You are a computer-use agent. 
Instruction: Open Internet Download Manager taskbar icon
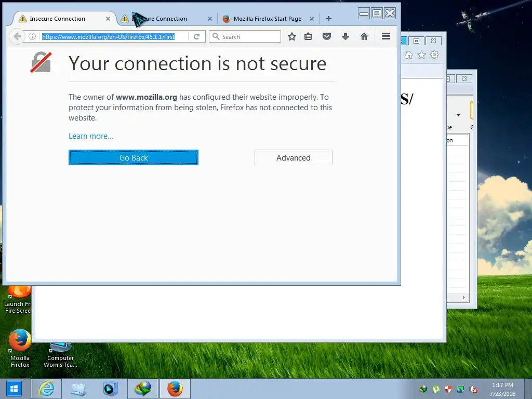(x=142, y=389)
